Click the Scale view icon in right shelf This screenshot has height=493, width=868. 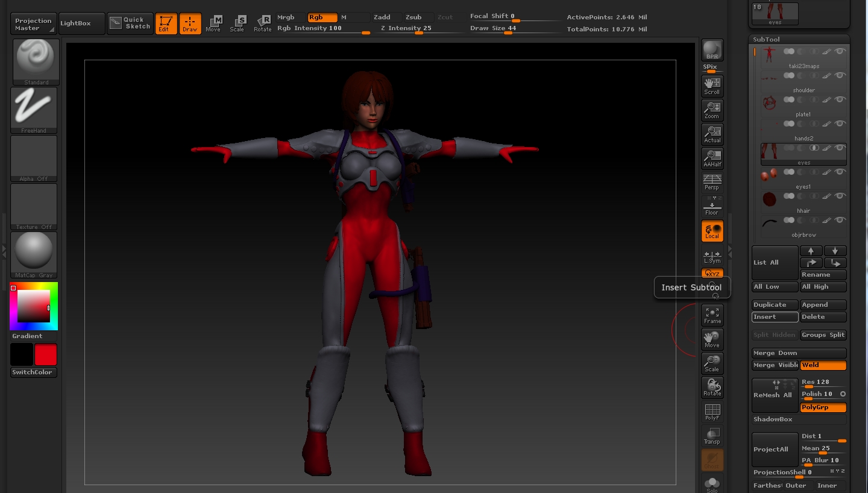click(x=712, y=363)
